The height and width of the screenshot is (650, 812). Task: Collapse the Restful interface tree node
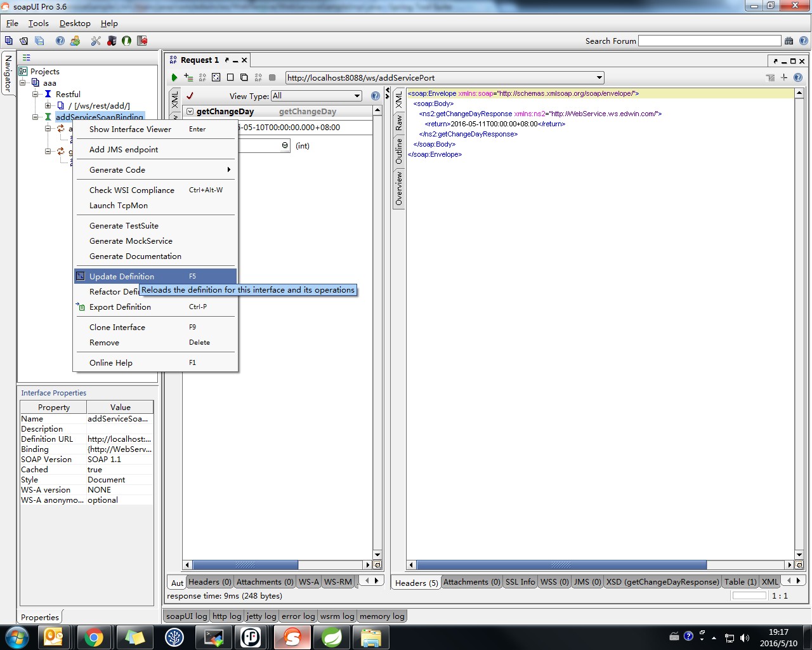click(x=36, y=94)
